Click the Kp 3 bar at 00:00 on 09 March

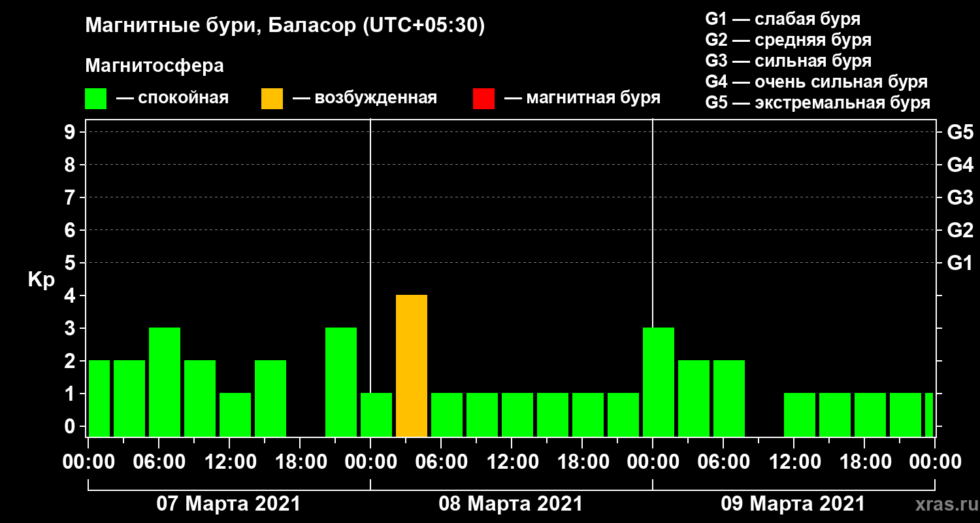pos(659,382)
